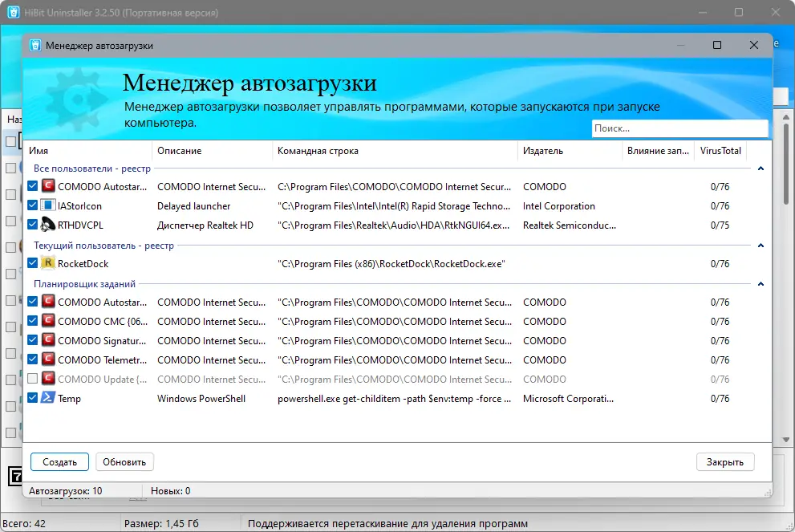
Task: Click the Обновить button
Action: pos(124,462)
